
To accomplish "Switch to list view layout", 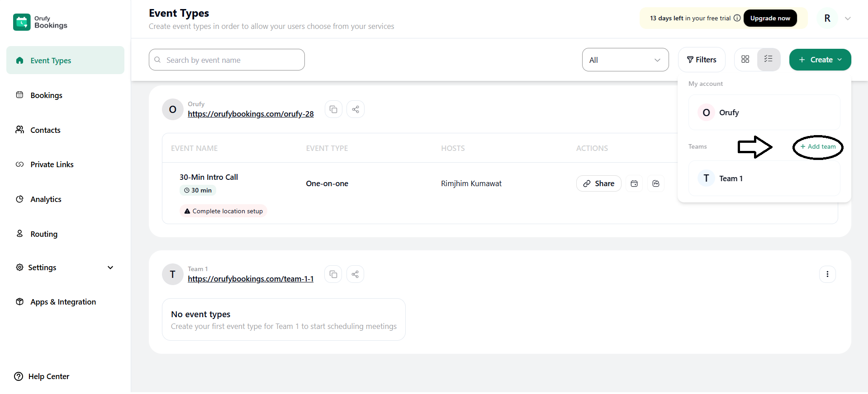I will (768, 59).
